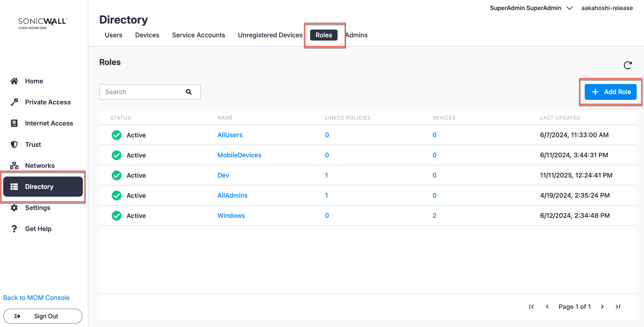Click Back to MOM Console link
The width and height of the screenshot is (644, 327).
point(36,297)
